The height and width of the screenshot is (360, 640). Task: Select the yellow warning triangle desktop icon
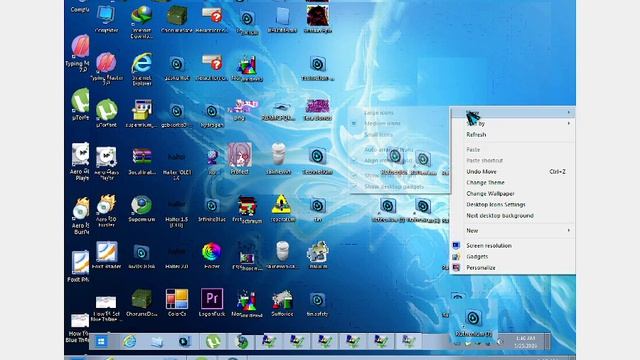(282, 208)
